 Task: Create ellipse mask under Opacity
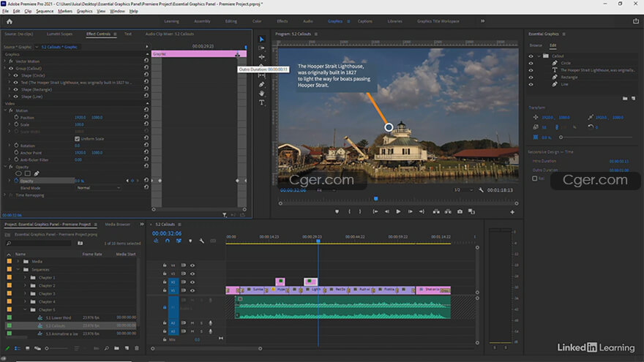coord(18,173)
